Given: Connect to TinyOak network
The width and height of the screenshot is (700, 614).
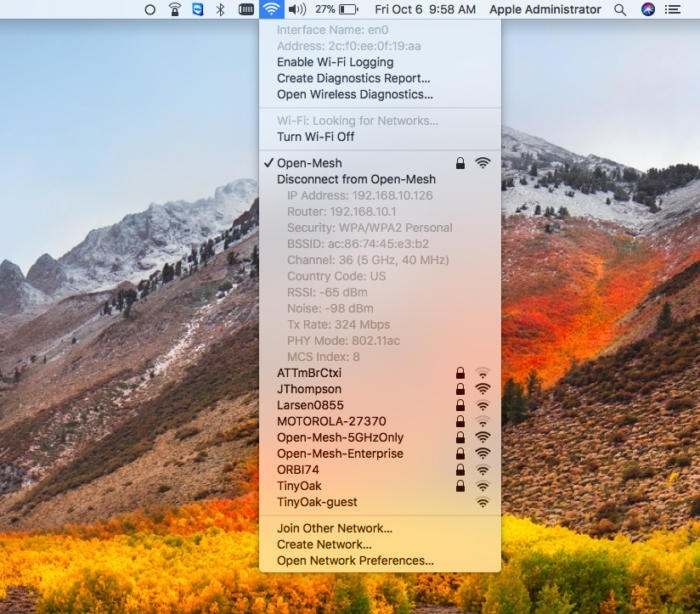Looking at the screenshot, I should point(380,486).
